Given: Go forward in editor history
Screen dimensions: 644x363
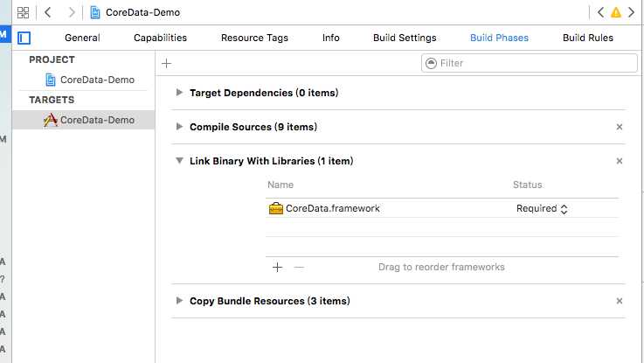Looking at the screenshot, I should click(72, 12).
